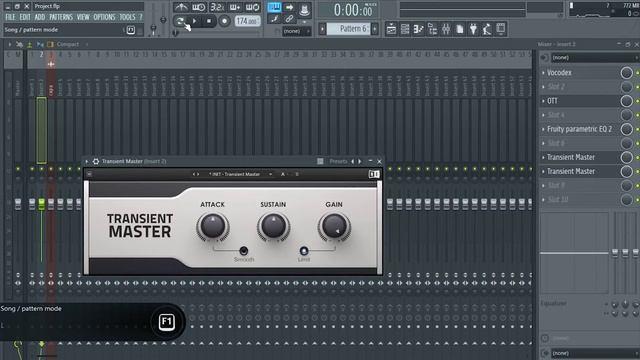The height and width of the screenshot is (360, 640).
Task: Expand OTT slot options arrow
Action: coord(543,101)
